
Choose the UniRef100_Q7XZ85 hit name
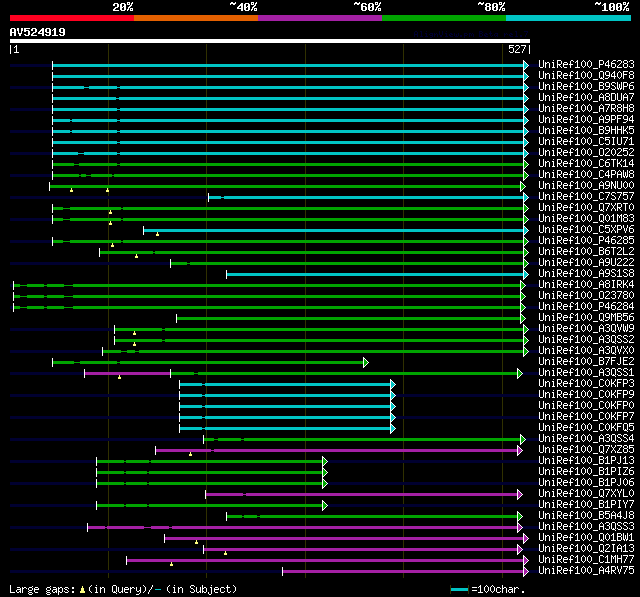click(x=586, y=450)
